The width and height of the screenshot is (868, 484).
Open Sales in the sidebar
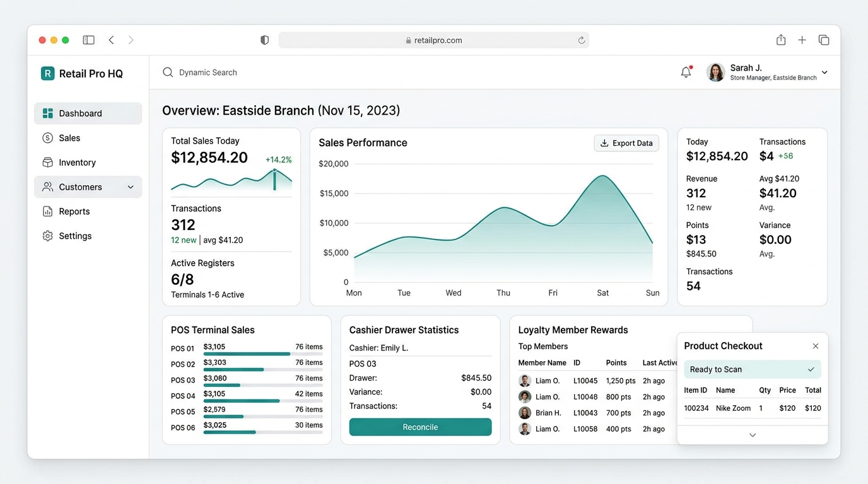tap(88, 138)
